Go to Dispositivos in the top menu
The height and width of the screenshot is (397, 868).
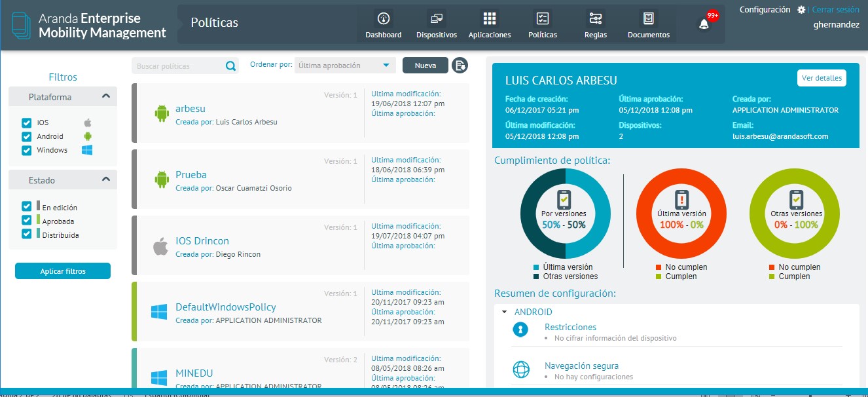(x=437, y=35)
